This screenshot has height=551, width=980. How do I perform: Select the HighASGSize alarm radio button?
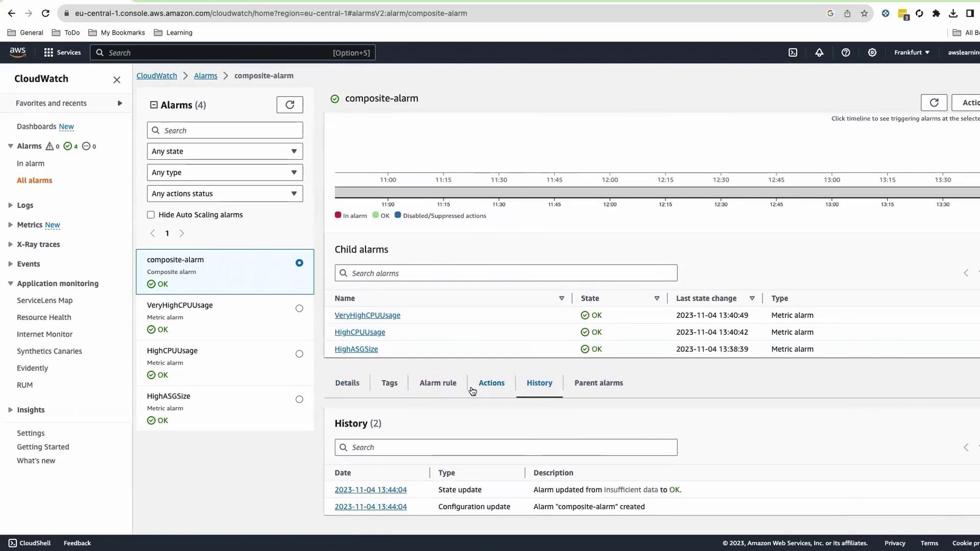pos(299,399)
